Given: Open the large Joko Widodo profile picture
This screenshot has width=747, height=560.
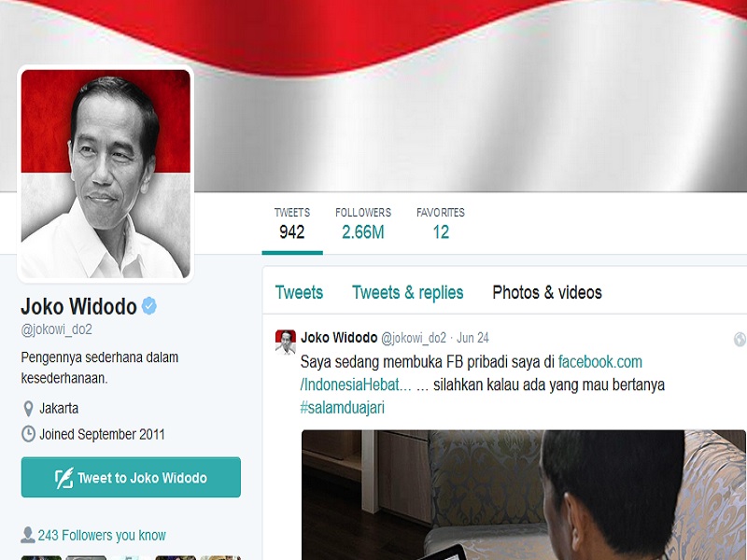Looking at the screenshot, I should click(106, 174).
